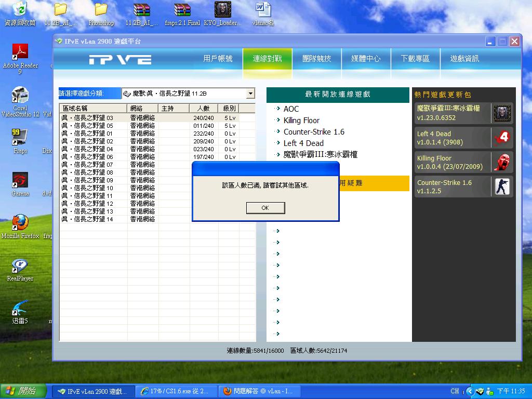
Task: Switch to the 用戶帳號 tab
Action: [218, 59]
